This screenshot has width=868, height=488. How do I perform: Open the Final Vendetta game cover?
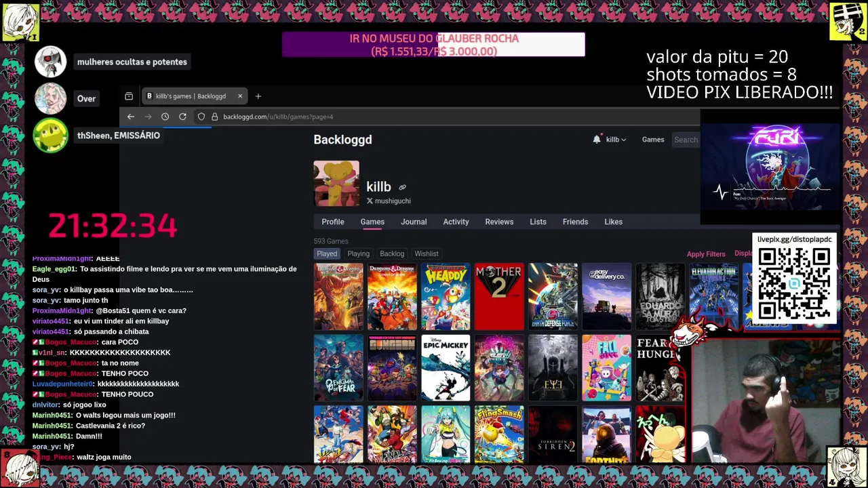[392, 434]
